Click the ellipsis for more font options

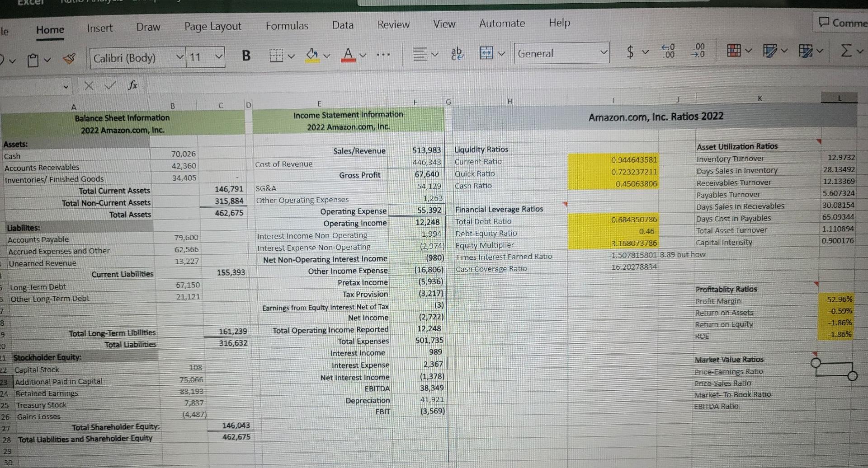[x=383, y=55]
